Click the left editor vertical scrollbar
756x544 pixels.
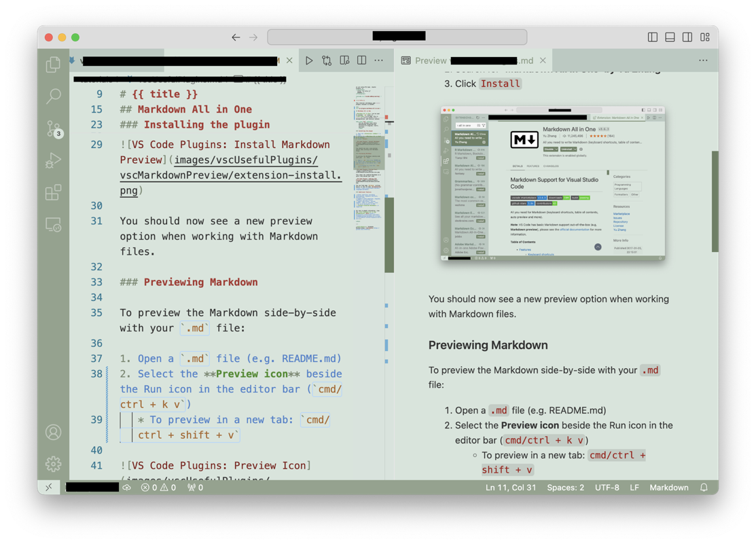(389, 236)
